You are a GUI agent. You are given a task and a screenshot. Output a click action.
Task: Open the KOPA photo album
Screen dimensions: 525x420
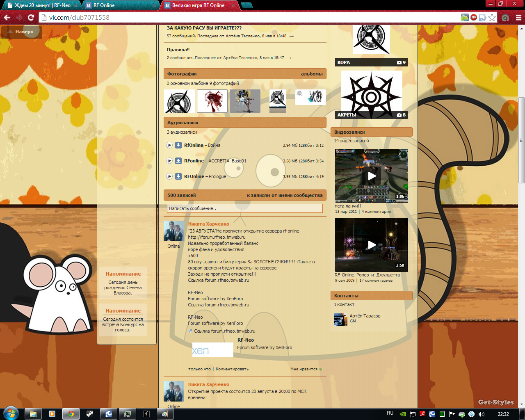pos(372,45)
